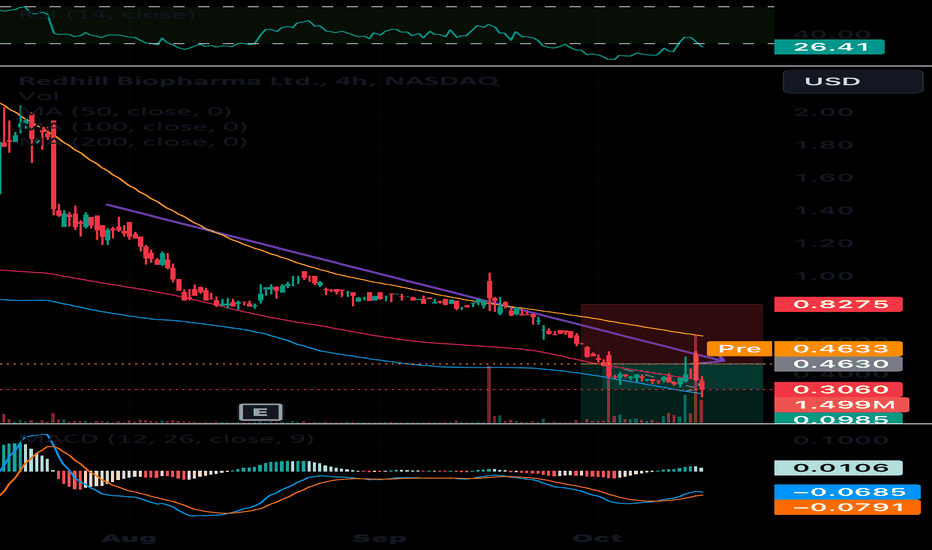The image size is (932, 550).
Task: Select the 0.4633 pre-market price label
Action: [x=838, y=348]
